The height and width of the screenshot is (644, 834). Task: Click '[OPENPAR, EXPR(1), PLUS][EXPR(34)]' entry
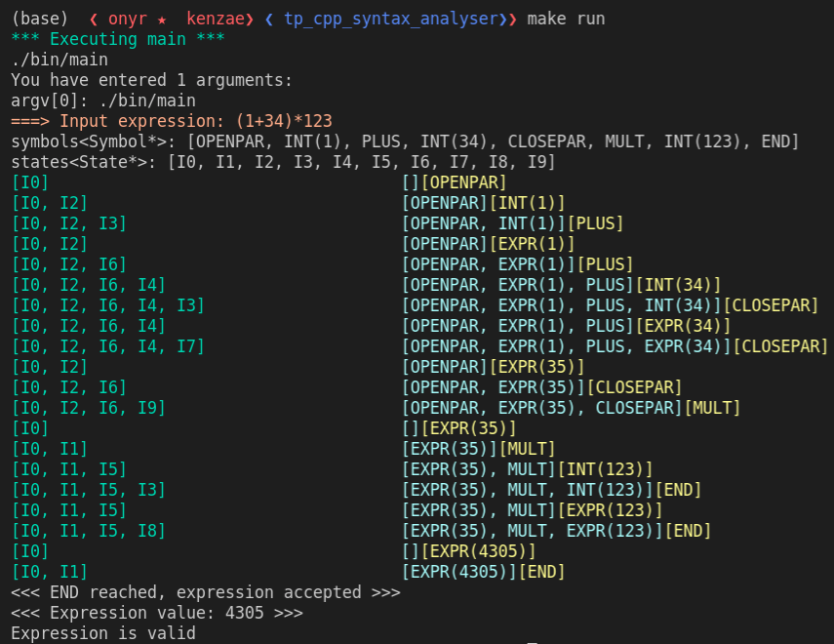coord(566,326)
